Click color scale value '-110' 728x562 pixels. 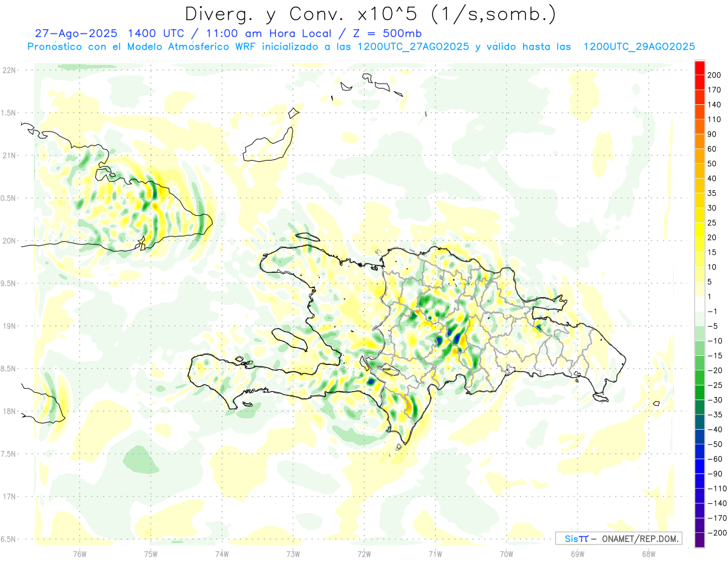(x=718, y=488)
